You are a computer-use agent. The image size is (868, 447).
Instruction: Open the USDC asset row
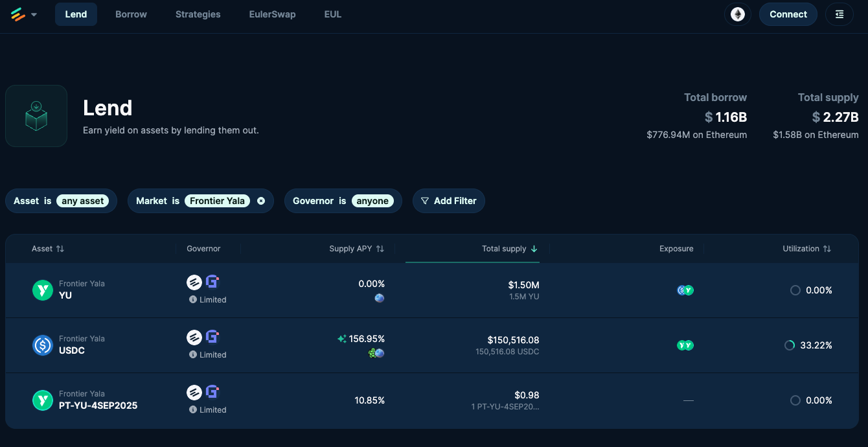(x=432, y=345)
